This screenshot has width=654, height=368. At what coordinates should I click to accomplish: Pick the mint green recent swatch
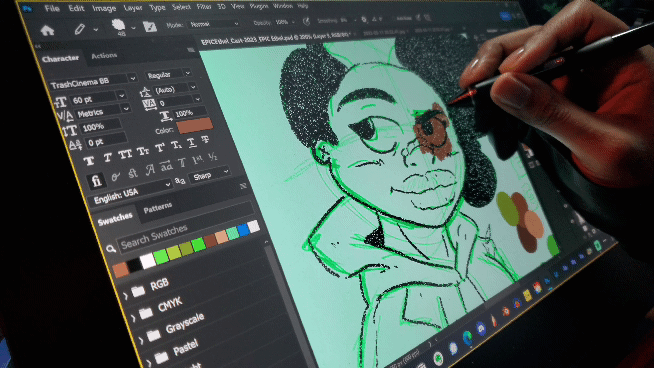(232, 233)
